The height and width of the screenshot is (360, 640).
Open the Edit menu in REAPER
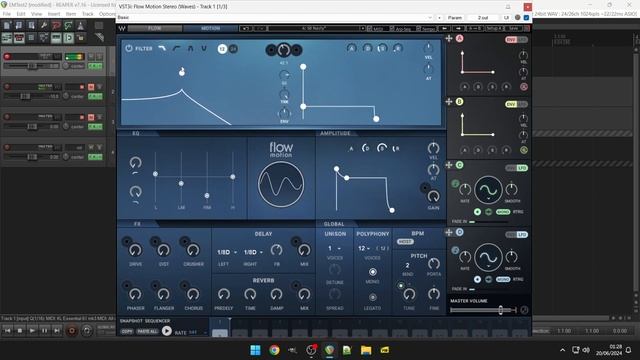pyautogui.click(x=21, y=14)
